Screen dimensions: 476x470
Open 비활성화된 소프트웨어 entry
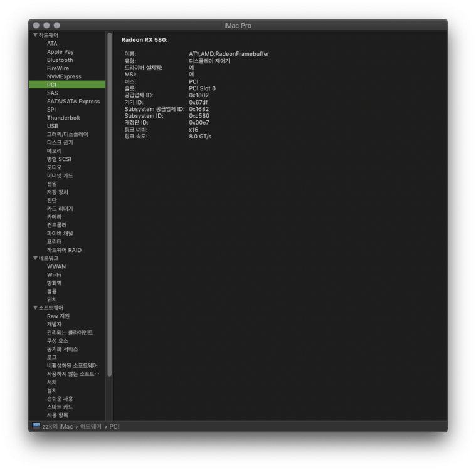[x=72, y=365]
